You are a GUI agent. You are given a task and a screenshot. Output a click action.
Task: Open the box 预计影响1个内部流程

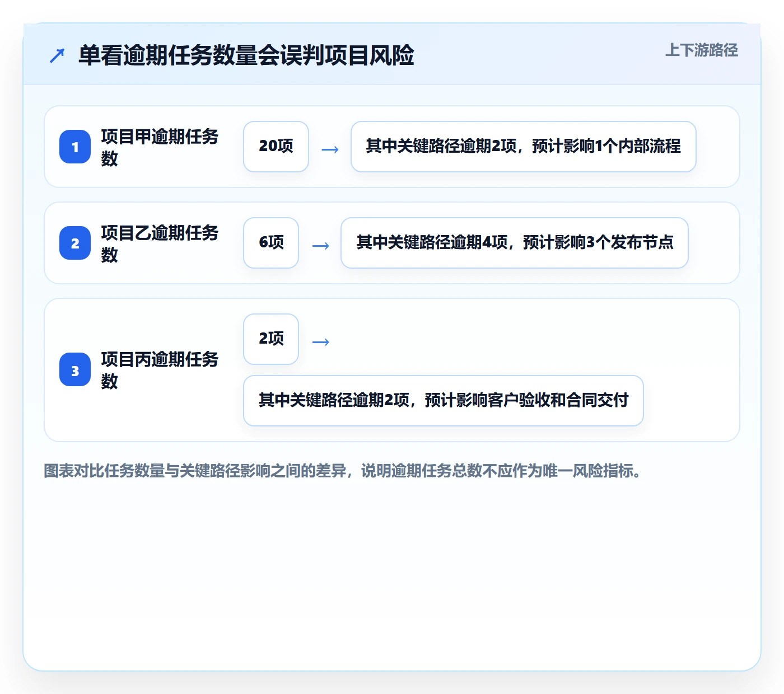524,147
